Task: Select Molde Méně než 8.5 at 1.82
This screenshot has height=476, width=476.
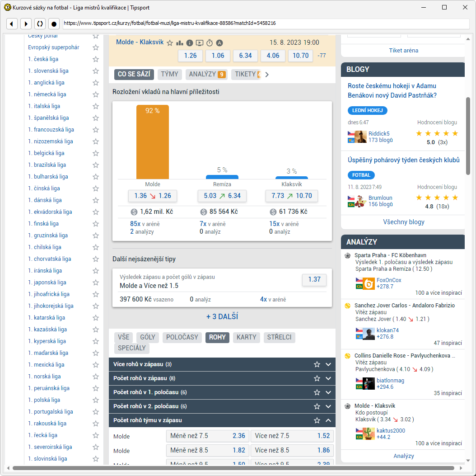Action: coord(208,450)
